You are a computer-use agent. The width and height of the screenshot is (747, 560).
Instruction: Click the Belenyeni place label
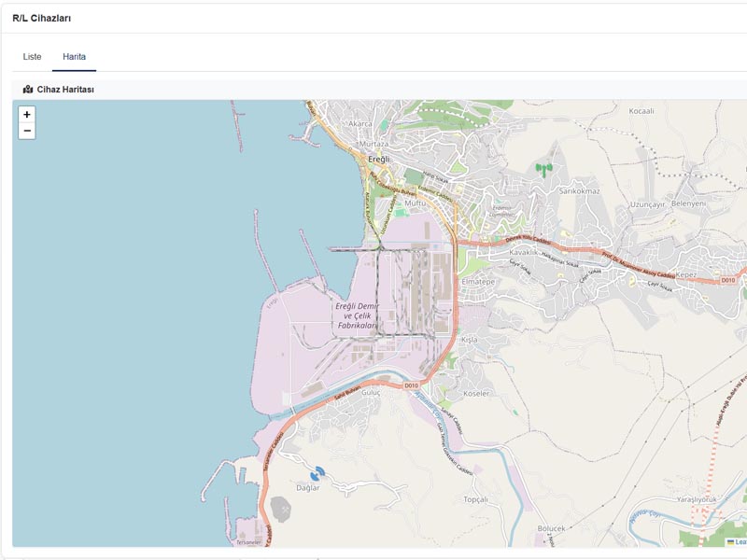688,203
